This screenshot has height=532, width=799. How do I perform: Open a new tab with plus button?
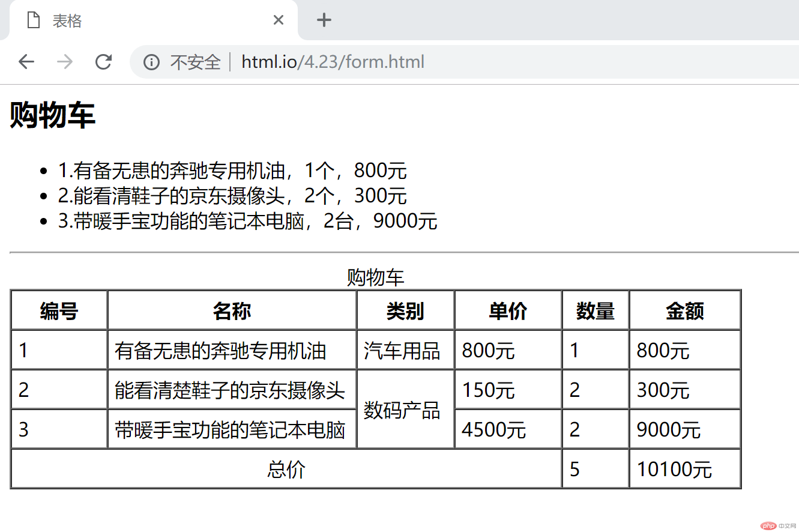(x=324, y=20)
